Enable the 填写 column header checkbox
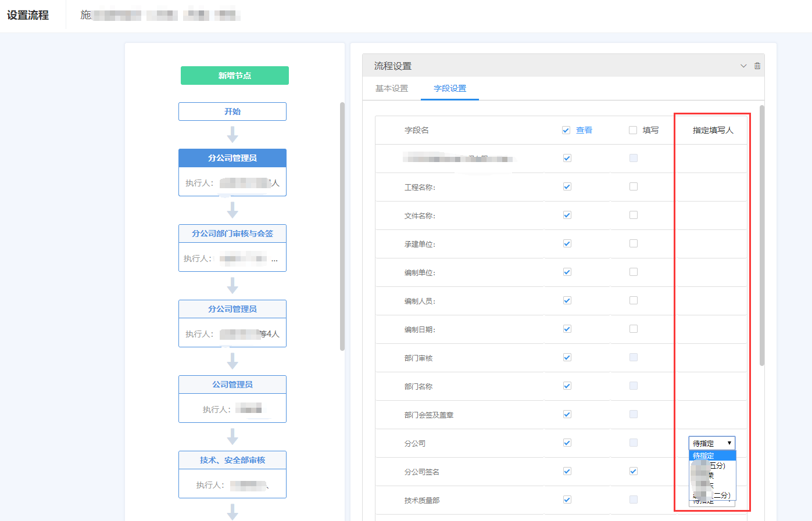 pyautogui.click(x=633, y=130)
